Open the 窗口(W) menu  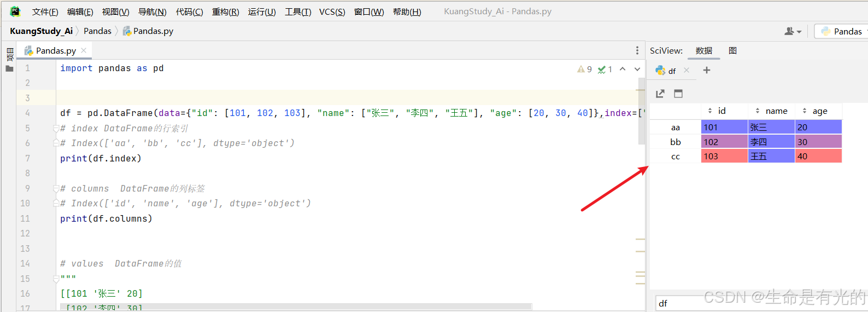pyautogui.click(x=369, y=11)
